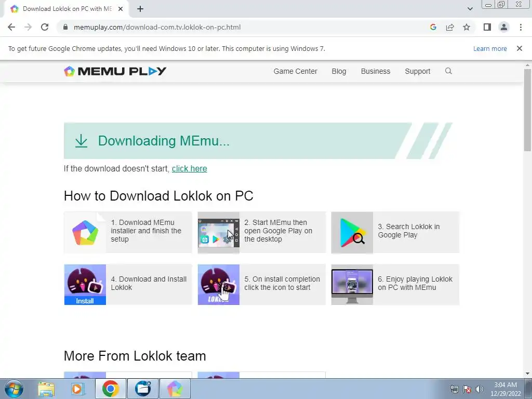Click the Downloading MEmu banner
This screenshot has height=399, width=532.
(x=258, y=141)
